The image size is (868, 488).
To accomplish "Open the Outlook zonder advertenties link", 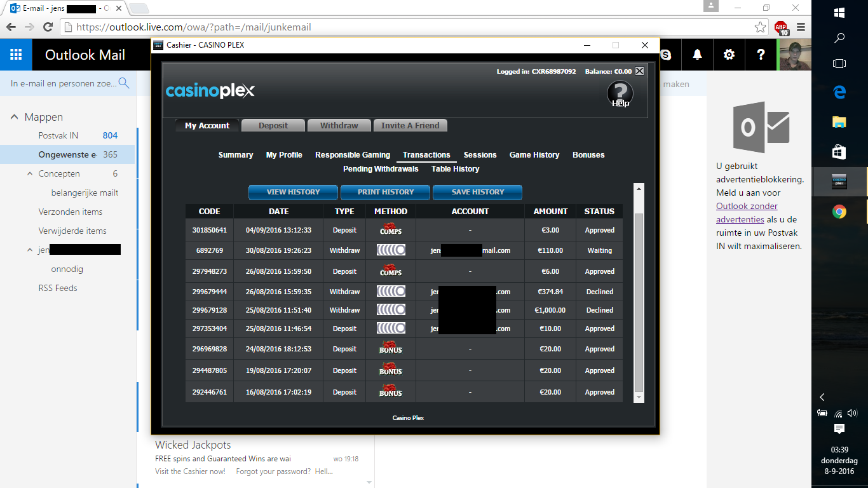I will [747, 212].
